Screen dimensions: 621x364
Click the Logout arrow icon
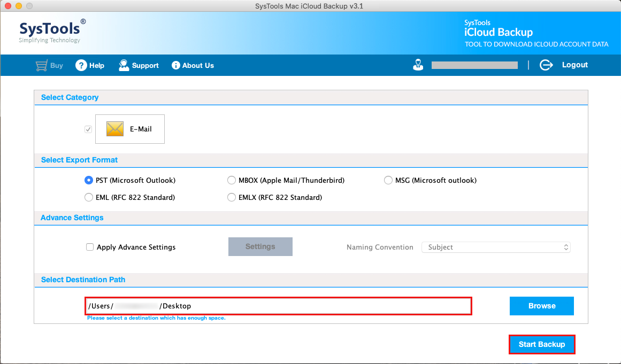[x=546, y=65]
